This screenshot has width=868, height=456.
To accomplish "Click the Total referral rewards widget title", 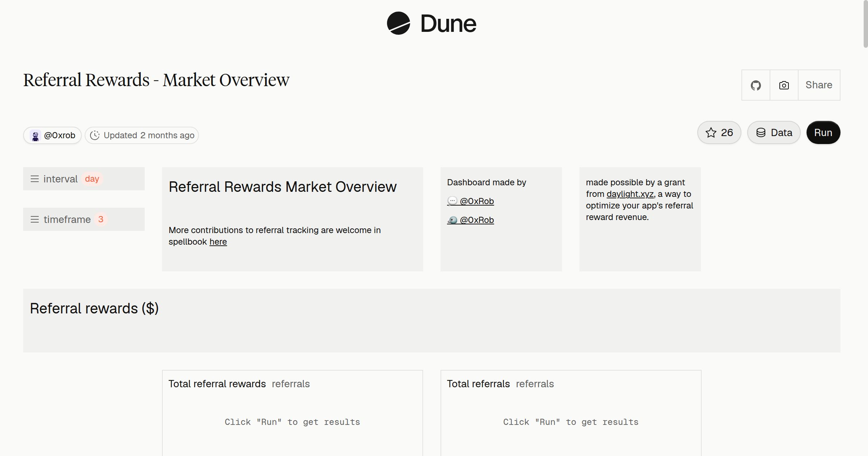I will coord(217,384).
